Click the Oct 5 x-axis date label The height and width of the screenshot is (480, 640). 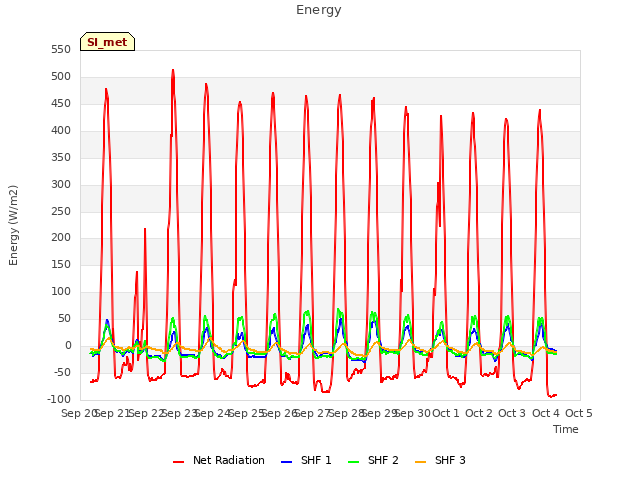pos(579,413)
